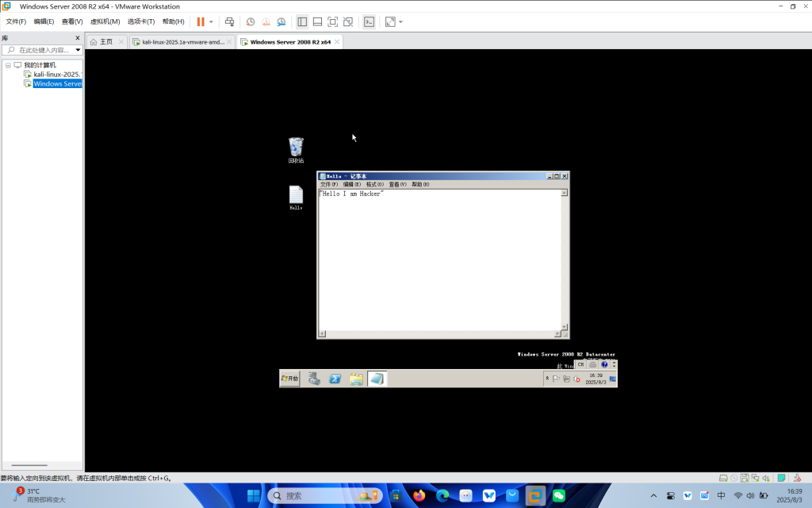This screenshot has width=812, height=508.
Task: Open PowerShell from the guest taskbar
Action: coord(335,379)
